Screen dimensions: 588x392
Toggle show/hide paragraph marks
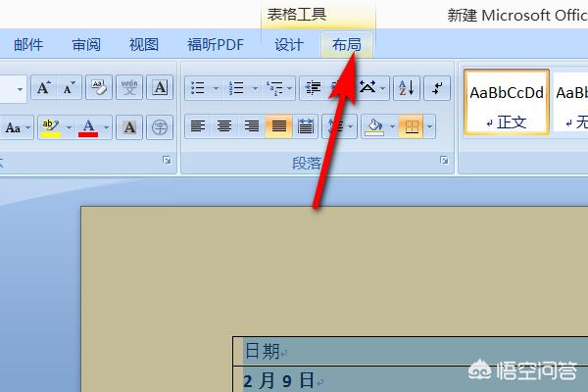pyautogui.click(x=437, y=88)
